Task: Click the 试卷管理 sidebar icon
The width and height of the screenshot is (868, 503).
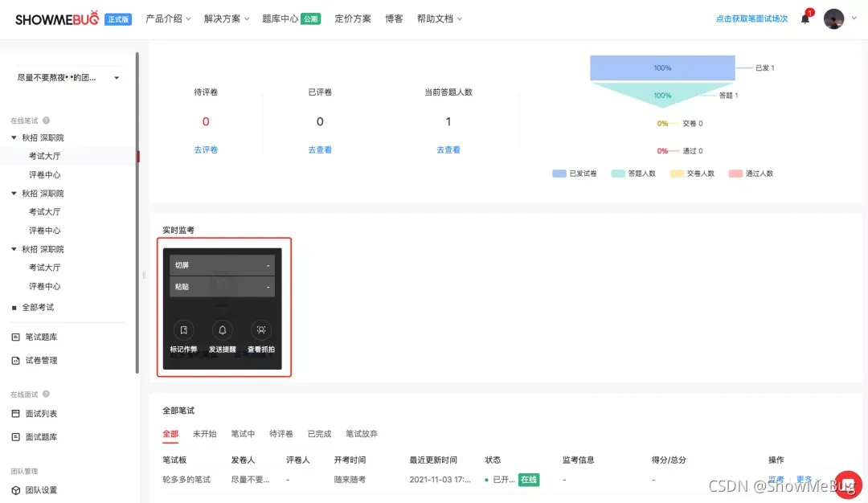Action: pyautogui.click(x=15, y=360)
